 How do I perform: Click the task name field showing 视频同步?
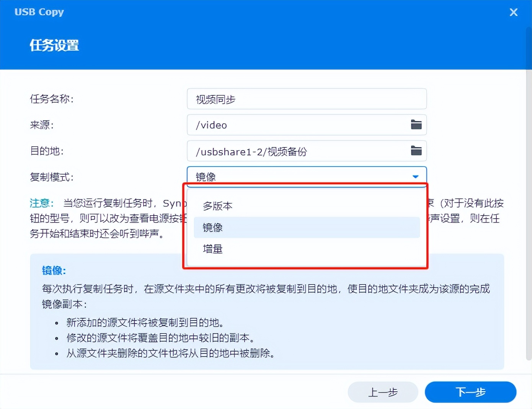point(306,99)
